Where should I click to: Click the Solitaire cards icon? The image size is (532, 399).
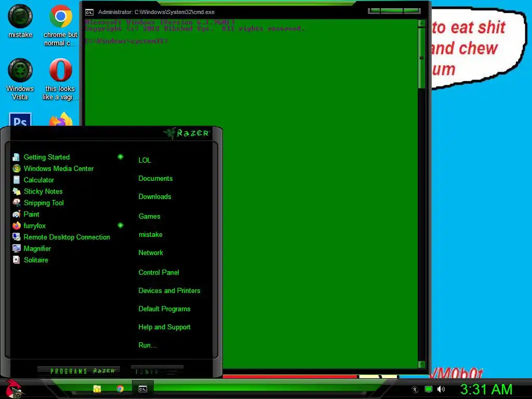(x=16, y=260)
